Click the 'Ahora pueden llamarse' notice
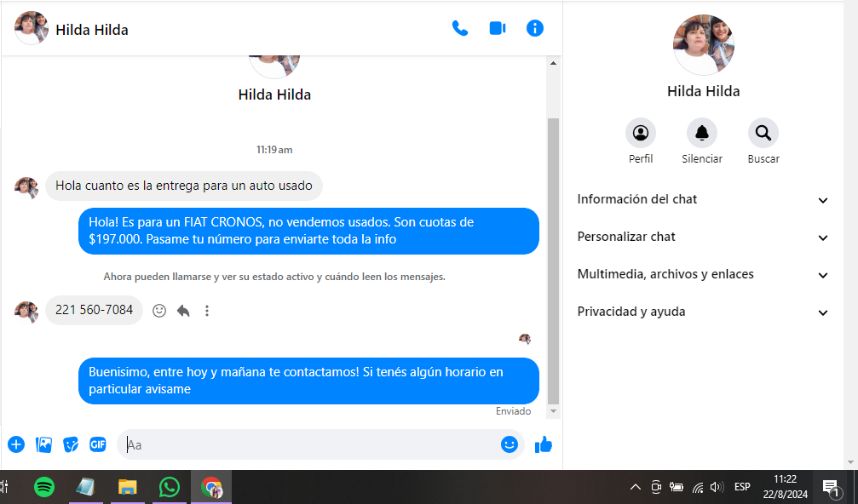Viewport: 858px width, 504px height. [274, 277]
